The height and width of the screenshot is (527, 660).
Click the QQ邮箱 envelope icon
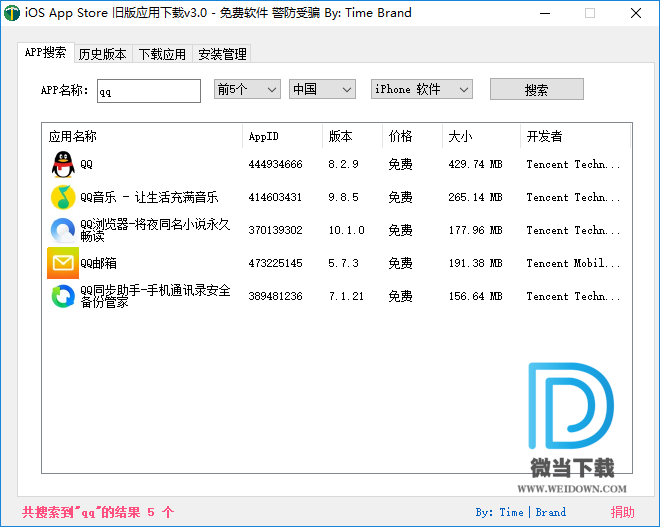pos(63,263)
